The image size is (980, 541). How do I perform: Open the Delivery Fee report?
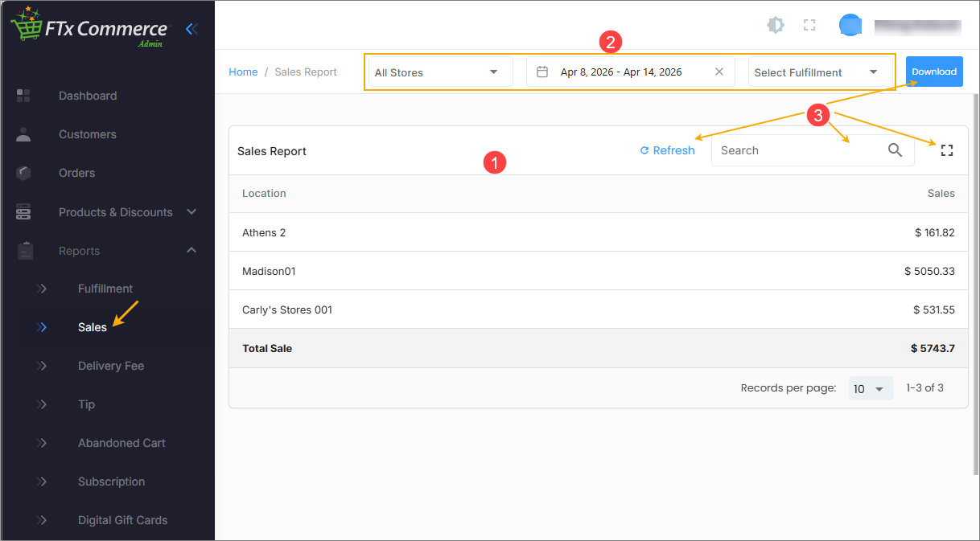tap(110, 366)
